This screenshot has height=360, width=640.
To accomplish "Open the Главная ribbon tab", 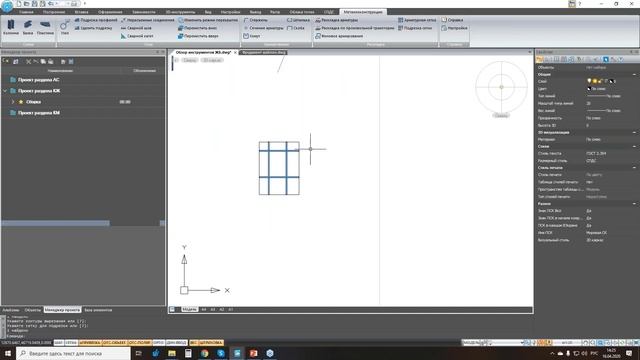I will coord(26,12).
